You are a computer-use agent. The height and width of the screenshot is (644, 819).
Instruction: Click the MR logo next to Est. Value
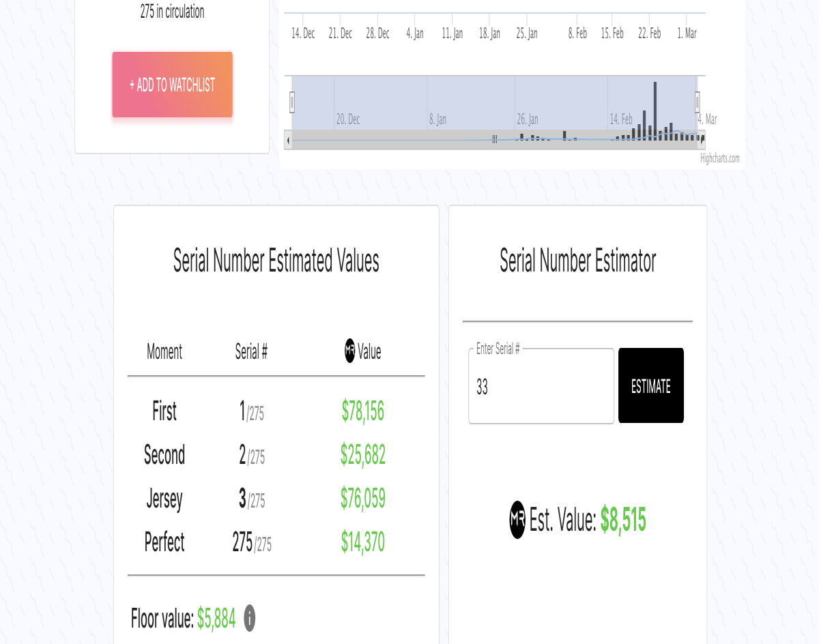(x=517, y=521)
